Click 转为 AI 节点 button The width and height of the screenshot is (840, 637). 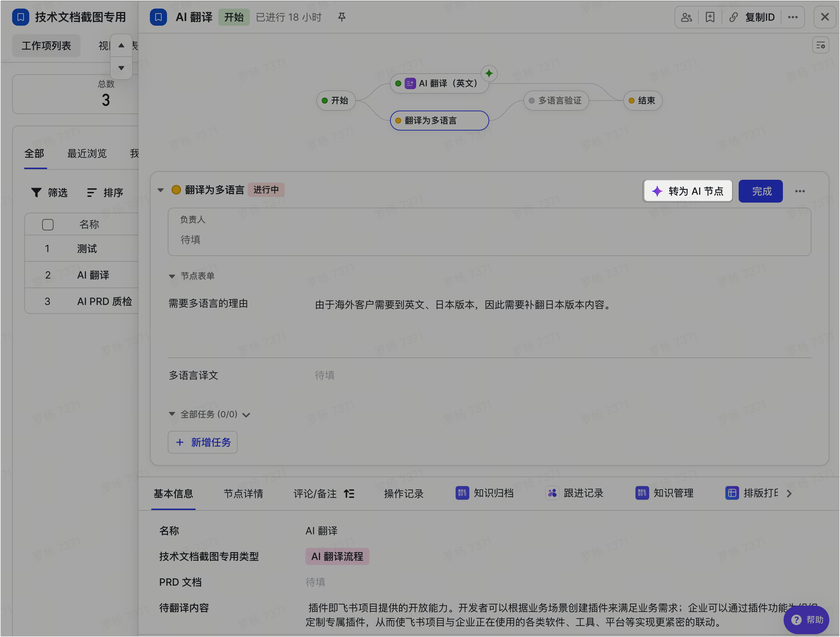687,191
